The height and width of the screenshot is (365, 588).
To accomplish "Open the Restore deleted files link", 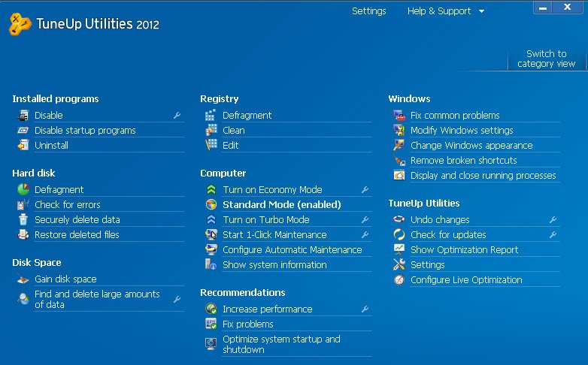I will click(x=77, y=234).
